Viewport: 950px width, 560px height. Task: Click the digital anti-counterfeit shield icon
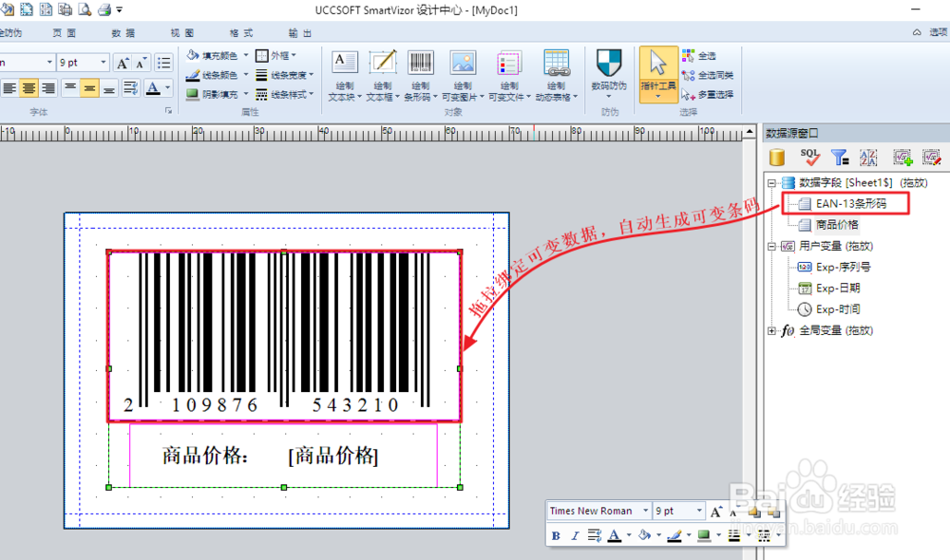pyautogui.click(x=609, y=63)
